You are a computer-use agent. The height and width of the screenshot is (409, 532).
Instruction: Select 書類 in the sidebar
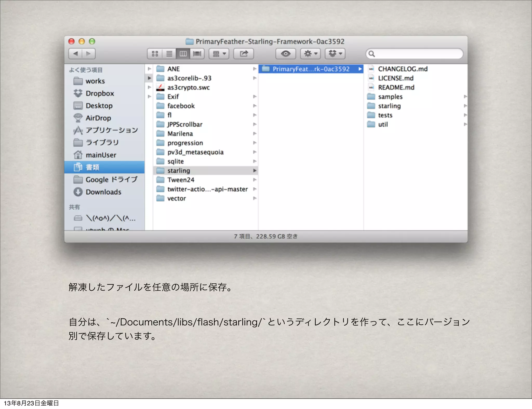point(104,167)
